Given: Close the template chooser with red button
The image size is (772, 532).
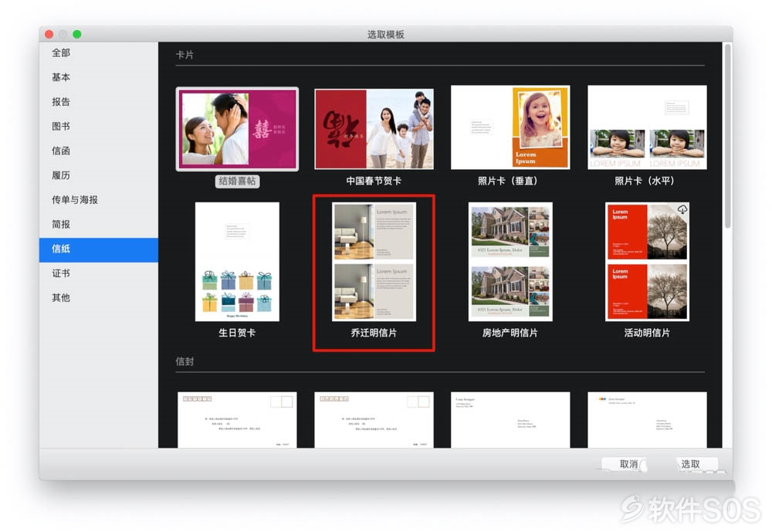Looking at the screenshot, I should [49, 34].
